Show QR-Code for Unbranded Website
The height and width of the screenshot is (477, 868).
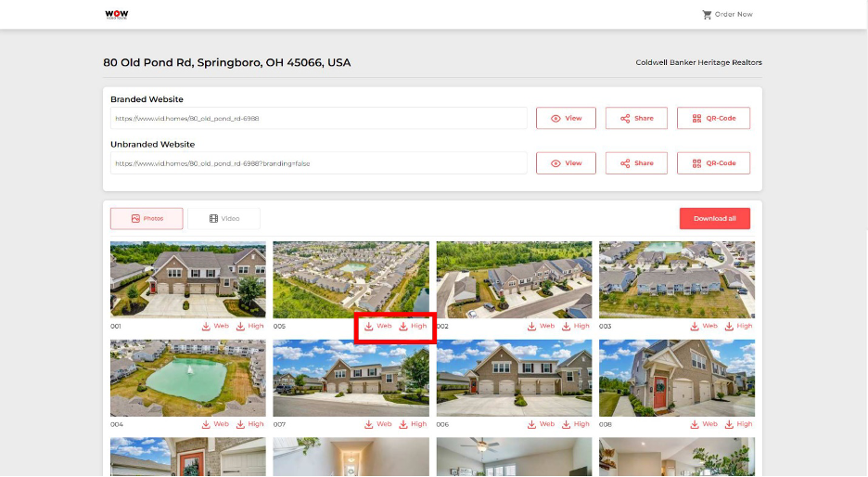713,163
